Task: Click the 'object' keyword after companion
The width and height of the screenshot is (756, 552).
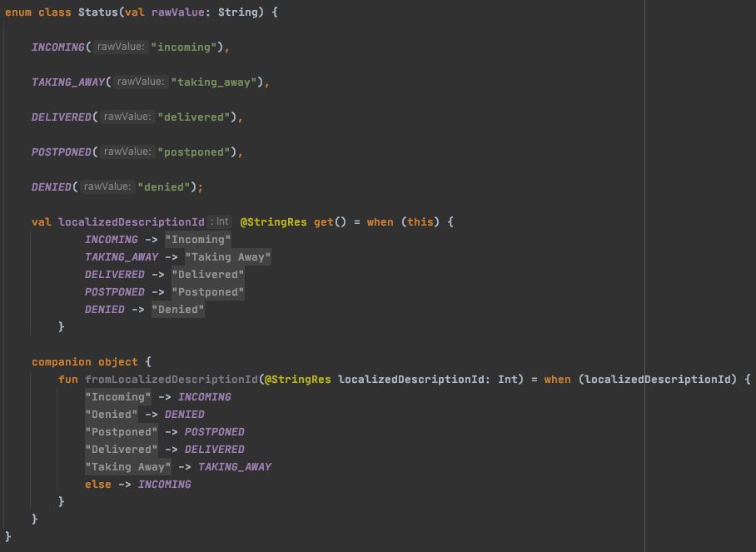Action: [x=118, y=362]
